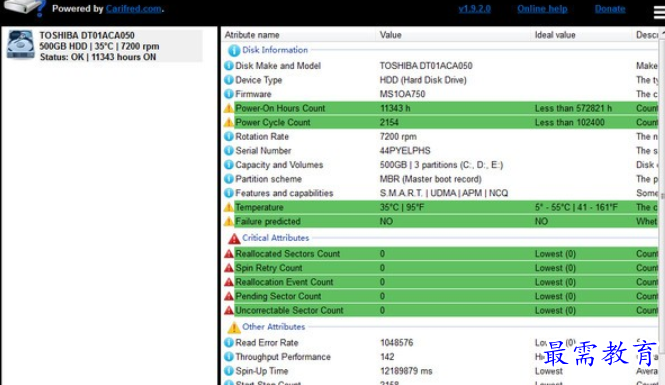Select the Critical Attributes group header
The image size is (665, 385).
(275, 238)
